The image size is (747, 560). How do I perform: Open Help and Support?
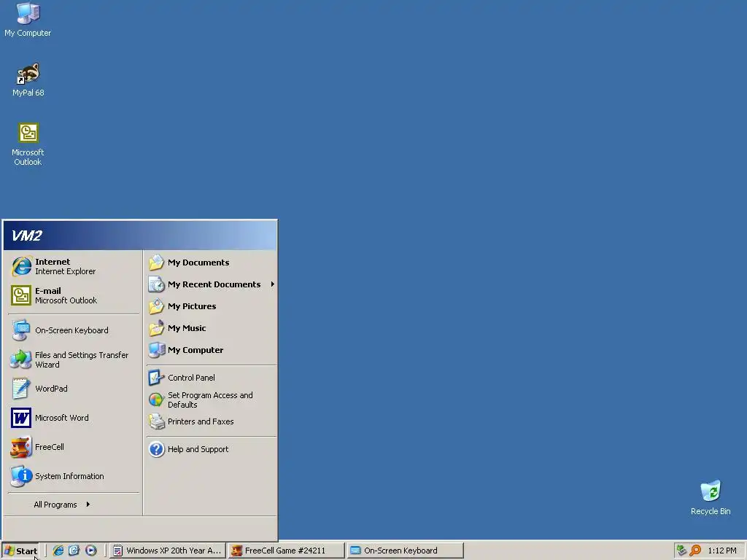212,449
